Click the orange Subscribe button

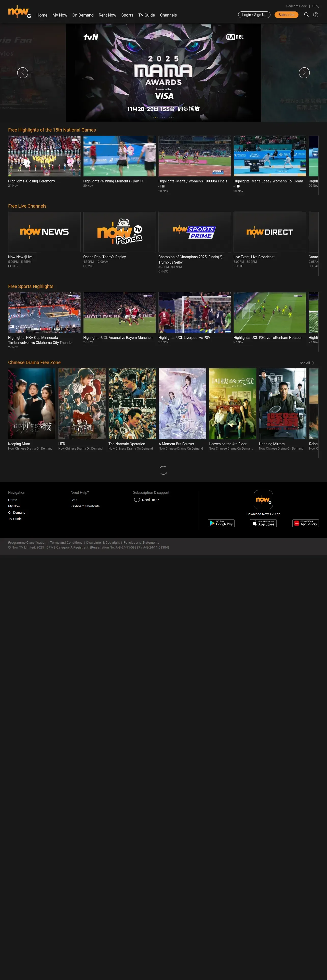286,15
